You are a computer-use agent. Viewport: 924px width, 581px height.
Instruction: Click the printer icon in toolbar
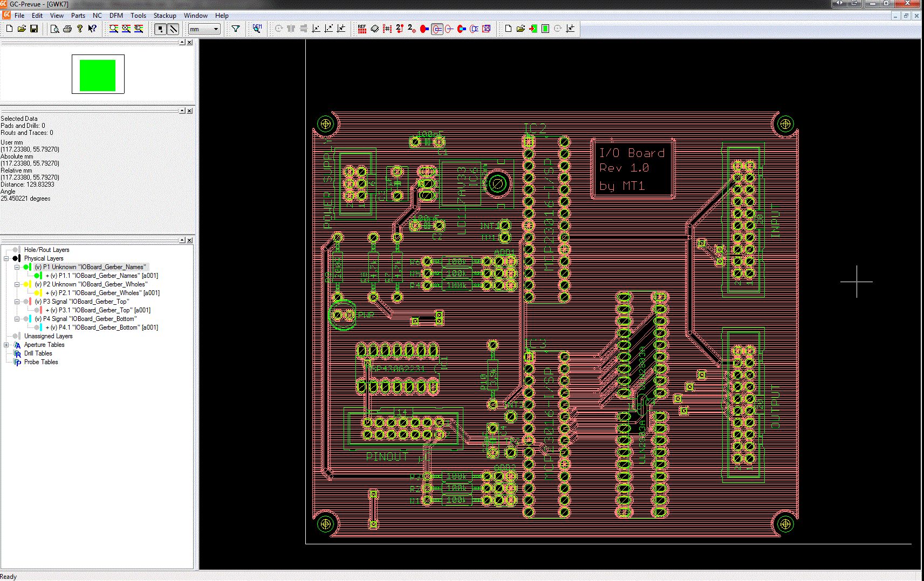(x=67, y=29)
